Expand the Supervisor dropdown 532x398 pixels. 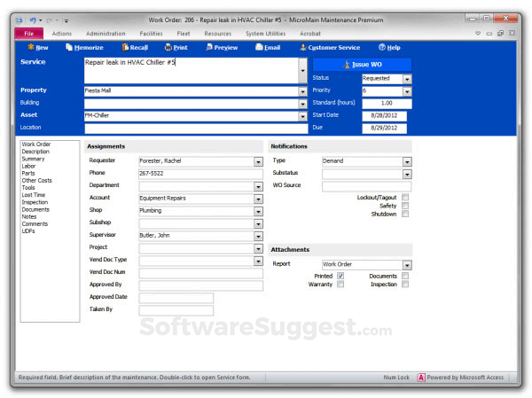[258, 236]
